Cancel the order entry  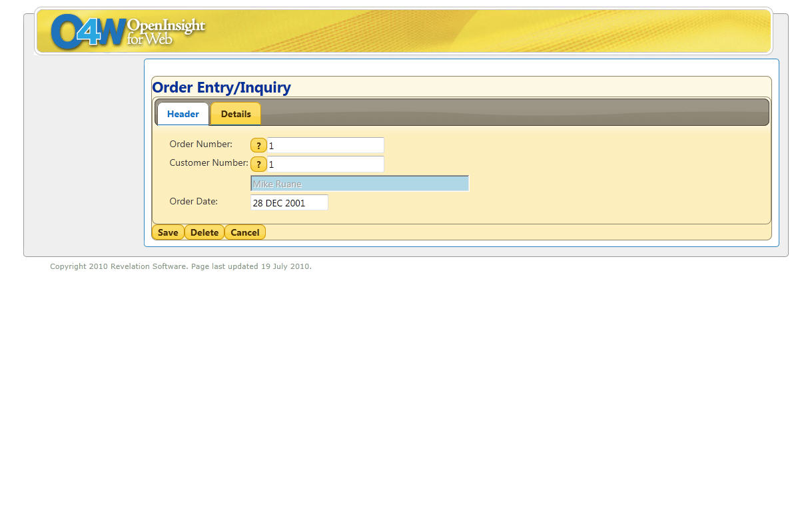point(245,232)
